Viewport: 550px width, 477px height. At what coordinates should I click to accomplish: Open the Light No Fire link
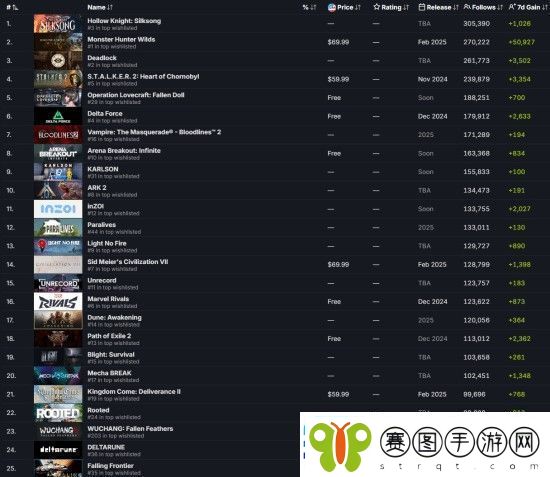pyautogui.click(x=107, y=243)
